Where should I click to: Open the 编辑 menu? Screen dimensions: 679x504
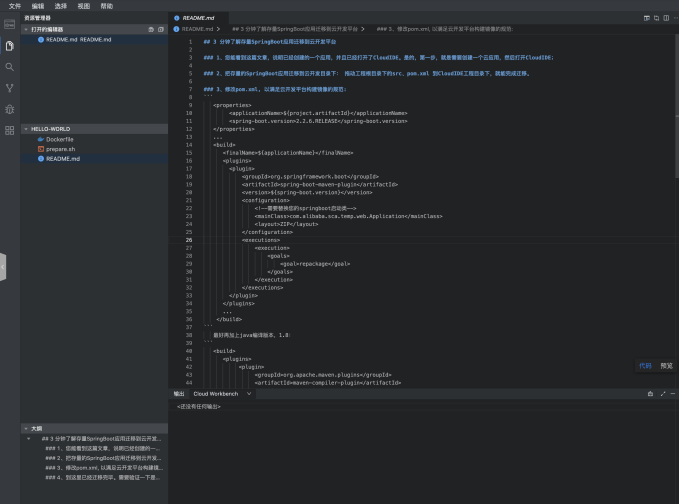click(x=38, y=6)
